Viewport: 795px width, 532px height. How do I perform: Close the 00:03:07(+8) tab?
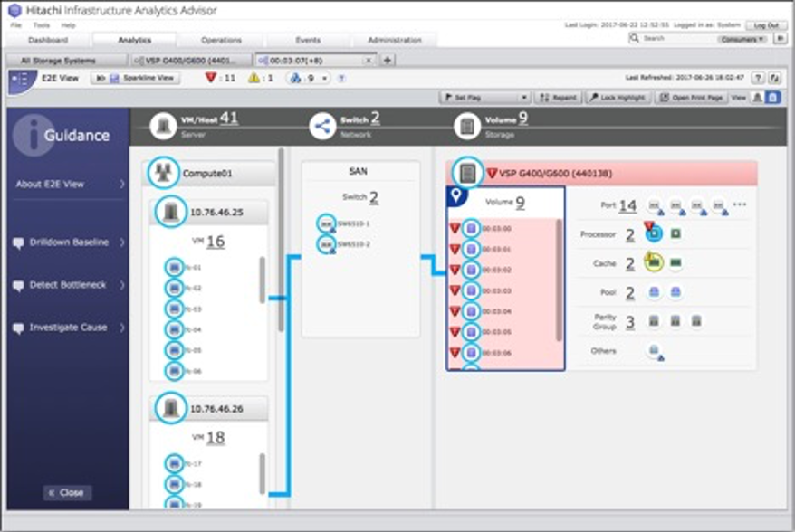(369, 61)
